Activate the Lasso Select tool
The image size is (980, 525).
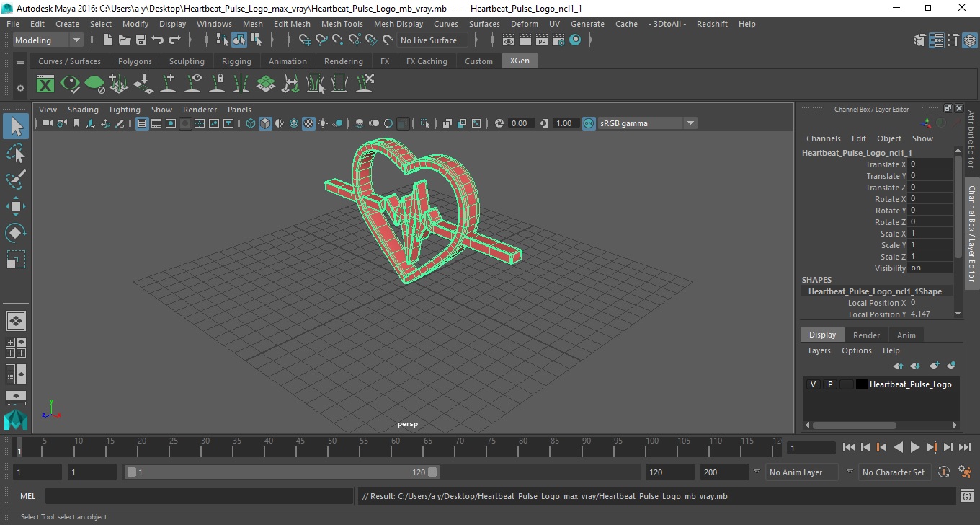tap(16, 153)
